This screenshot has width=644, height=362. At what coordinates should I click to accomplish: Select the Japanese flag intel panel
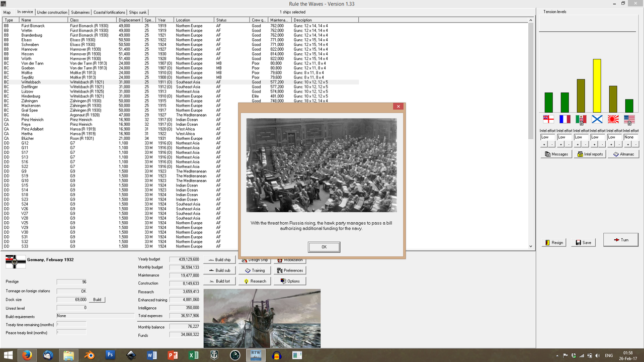612,120
